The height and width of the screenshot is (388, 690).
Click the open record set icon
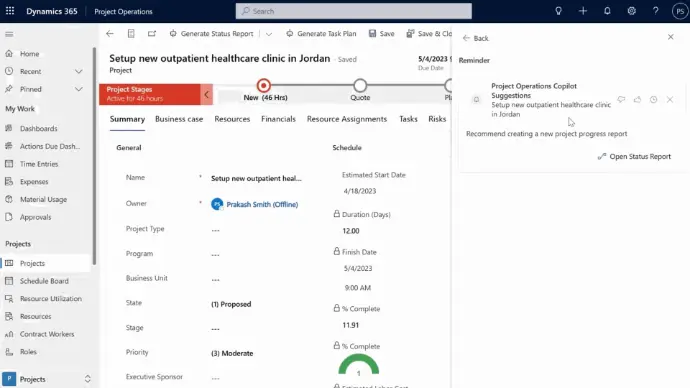pyautogui.click(x=131, y=33)
